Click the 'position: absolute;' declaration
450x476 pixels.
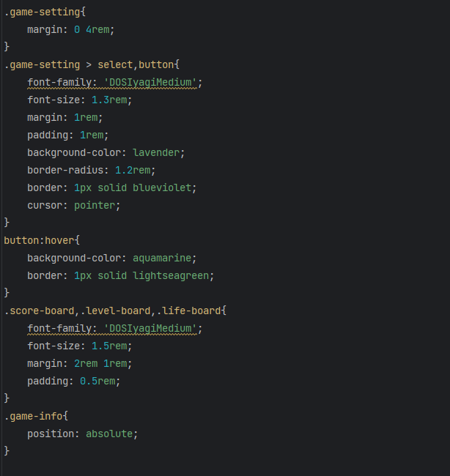[x=83, y=434]
